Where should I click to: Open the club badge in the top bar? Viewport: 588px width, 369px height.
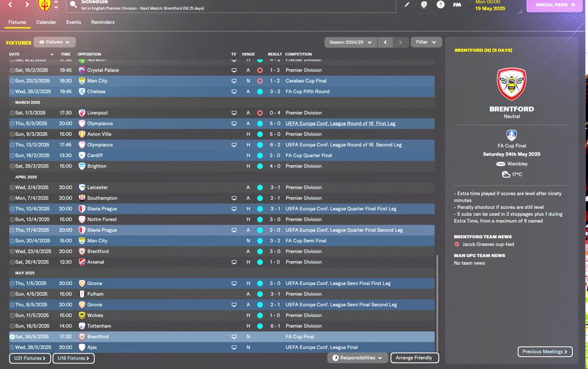point(45,5)
